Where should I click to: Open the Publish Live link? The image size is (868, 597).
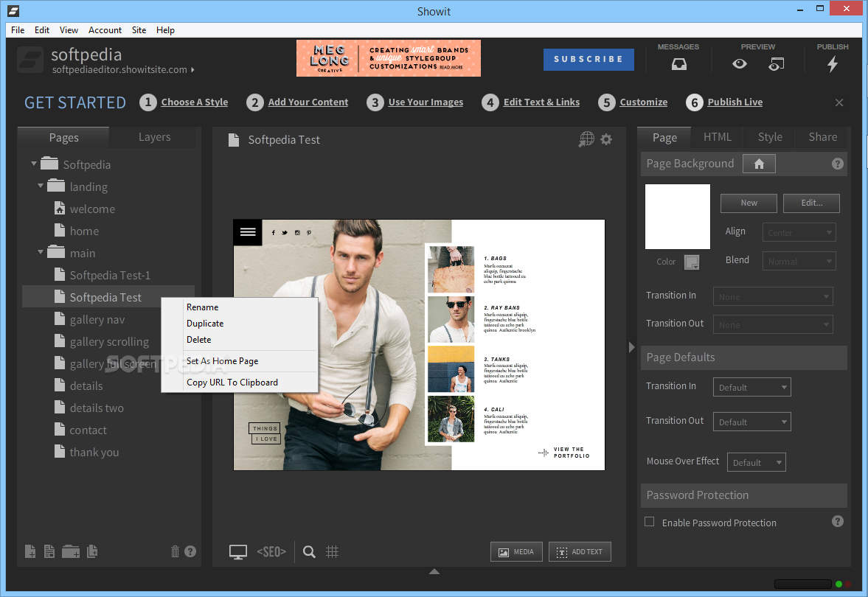tap(735, 102)
